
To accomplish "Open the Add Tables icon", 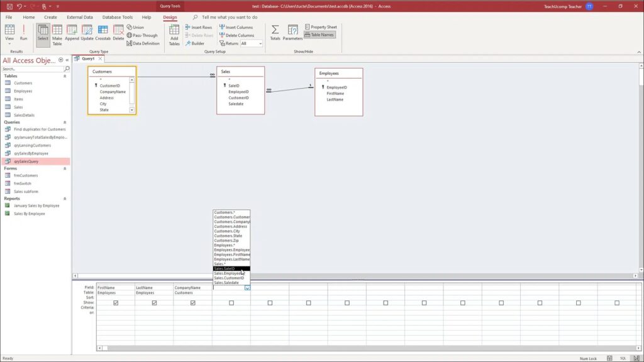I will (174, 34).
